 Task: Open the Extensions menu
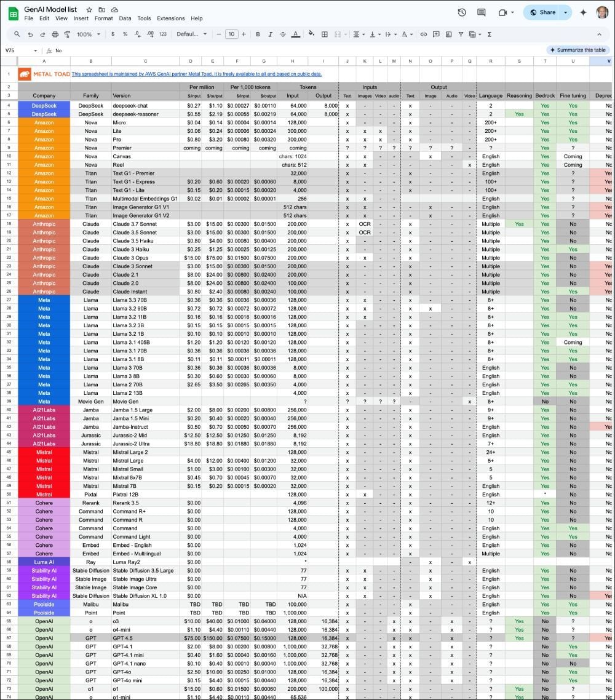pyautogui.click(x=170, y=18)
